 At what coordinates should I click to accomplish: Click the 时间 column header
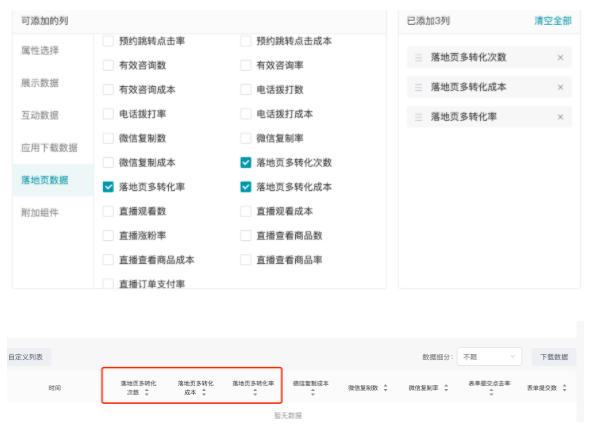coord(55,388)
